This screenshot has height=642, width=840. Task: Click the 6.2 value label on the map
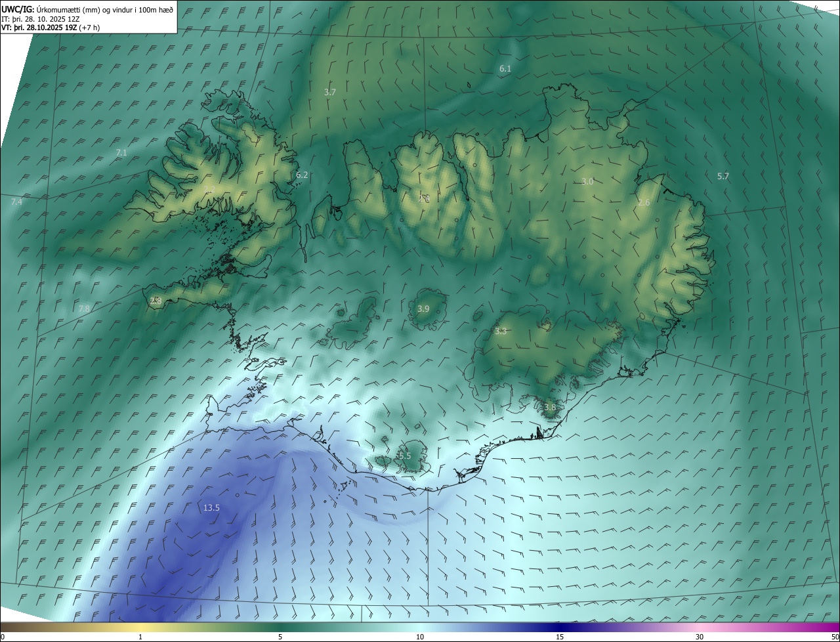click(x=302, y=175)
